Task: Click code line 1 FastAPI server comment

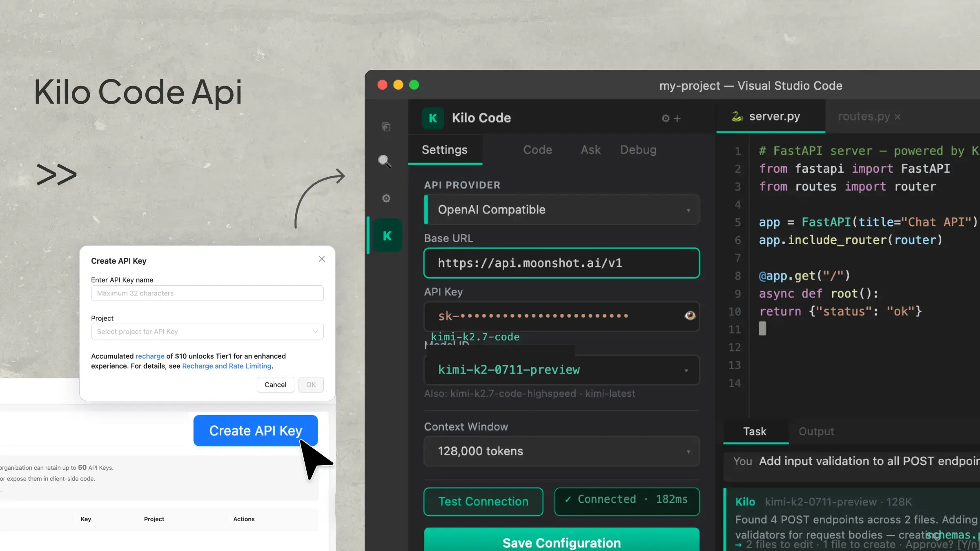Action: pos(869,151)
